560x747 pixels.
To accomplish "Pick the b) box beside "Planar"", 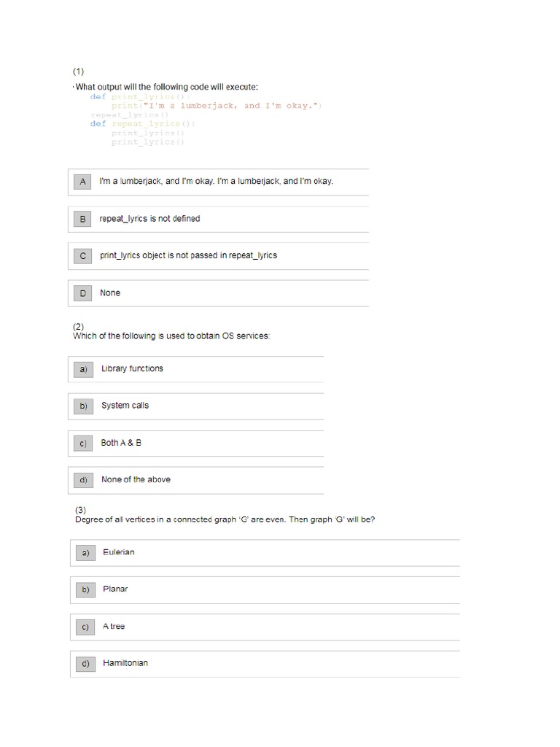I will click(85, 589).
